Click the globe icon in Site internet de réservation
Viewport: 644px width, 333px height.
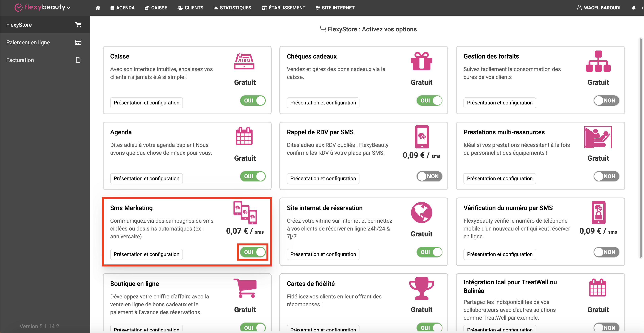[x=421, y=213]
